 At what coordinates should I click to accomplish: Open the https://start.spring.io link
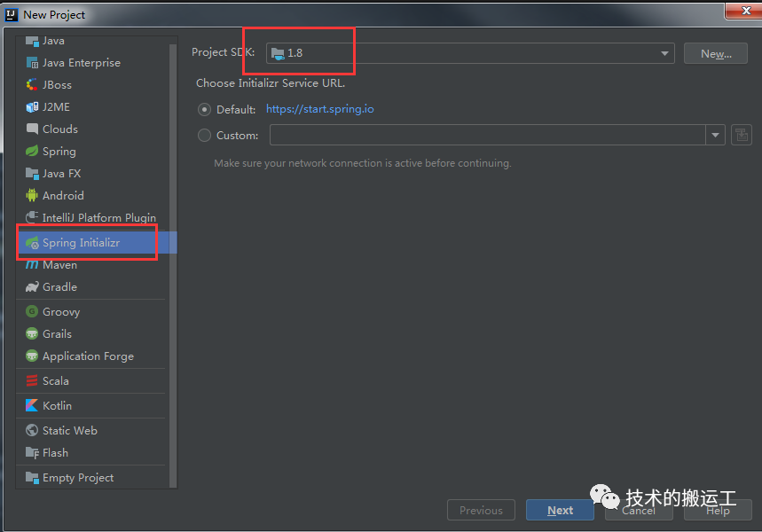319,109
